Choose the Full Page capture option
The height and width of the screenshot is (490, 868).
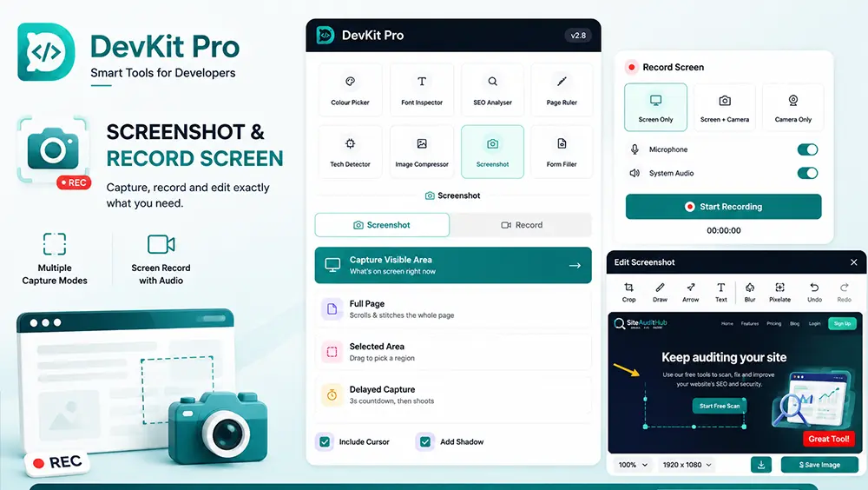point(453,308)
